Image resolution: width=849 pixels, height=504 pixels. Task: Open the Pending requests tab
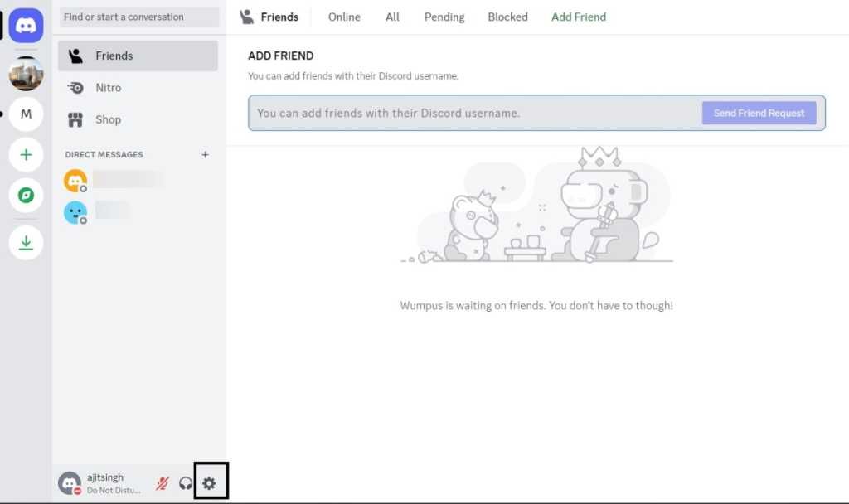coord(444,17)
